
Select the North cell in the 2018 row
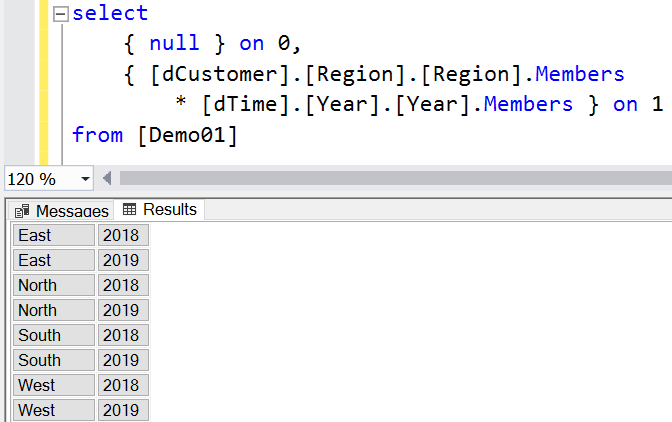click(54, 285)
